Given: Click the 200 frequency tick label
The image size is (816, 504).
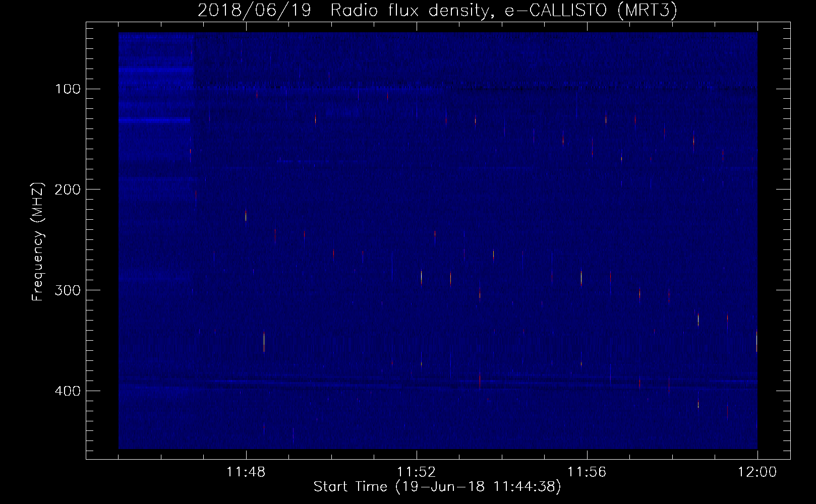Looking at the screenshot, I should pyautogui.click(x=68, y=190).
